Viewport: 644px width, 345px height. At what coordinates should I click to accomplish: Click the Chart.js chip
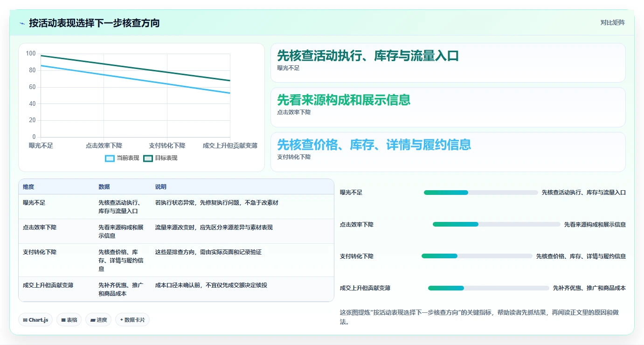tap(36, 320)
